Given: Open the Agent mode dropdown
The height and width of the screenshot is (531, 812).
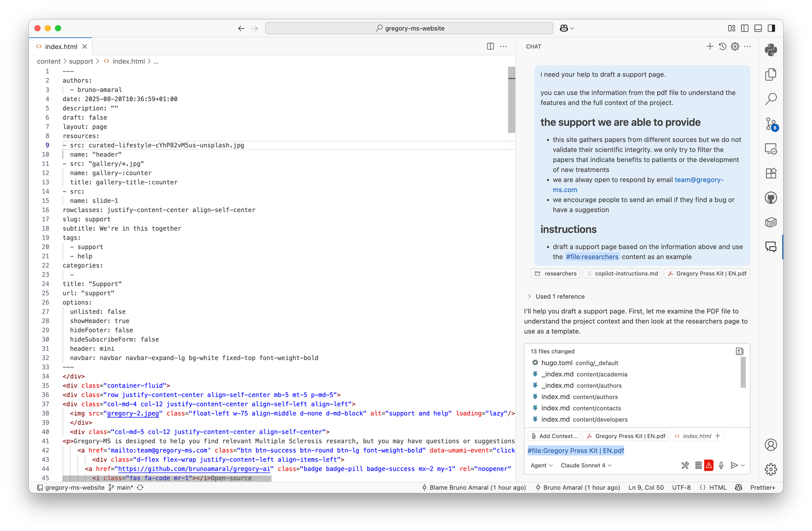Looking at the screenshot, I should coord(542,466).
